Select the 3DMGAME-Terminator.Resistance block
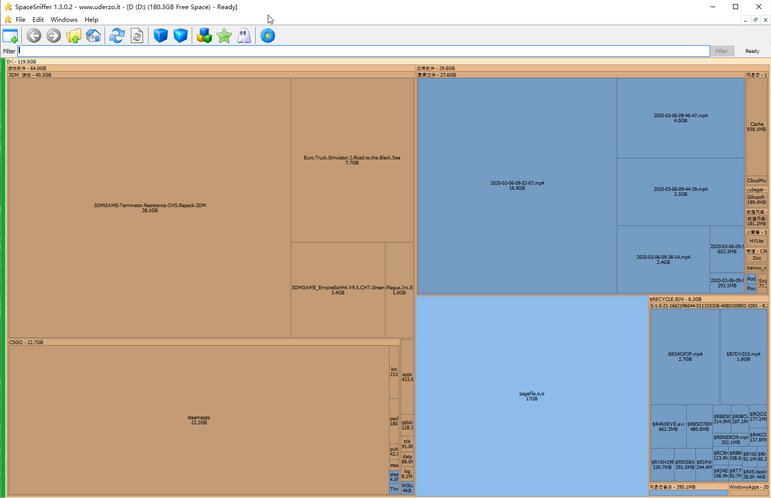771x498 pixels. (149, 207)
